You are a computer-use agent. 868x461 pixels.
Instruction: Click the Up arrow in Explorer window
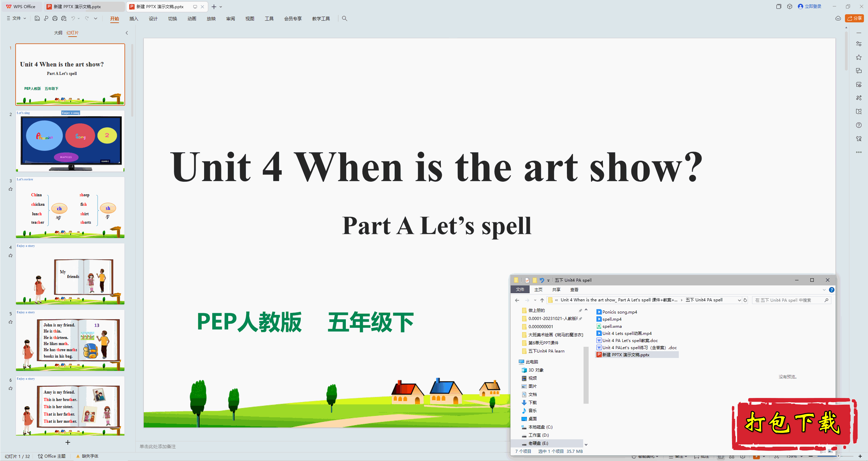(542, 300)
